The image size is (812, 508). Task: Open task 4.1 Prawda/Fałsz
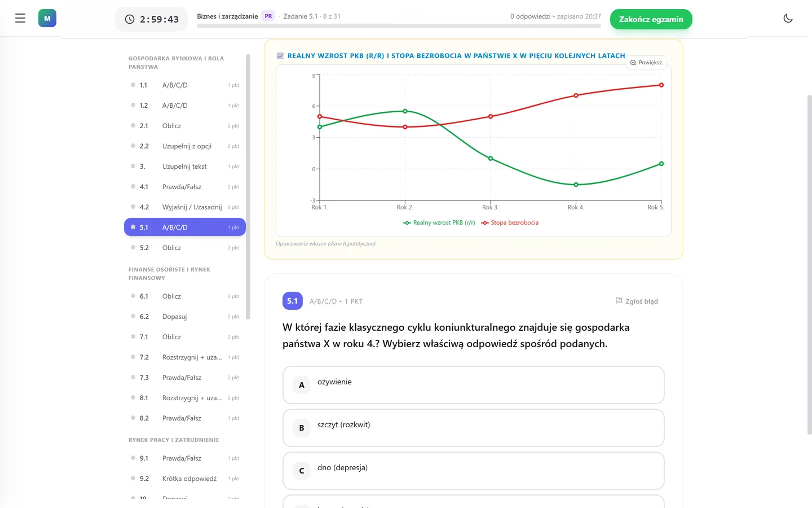click(185, 187)
